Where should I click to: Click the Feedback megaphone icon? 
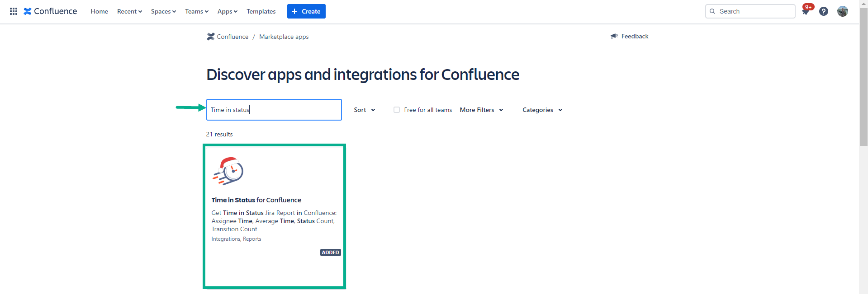[614, 36]
